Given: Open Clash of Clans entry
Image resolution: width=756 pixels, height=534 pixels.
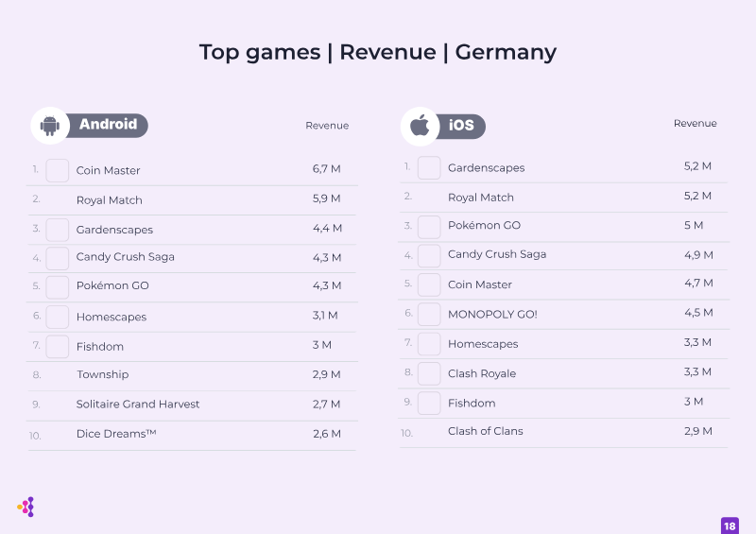Looking at the screenshot, I should pos(486,431).
